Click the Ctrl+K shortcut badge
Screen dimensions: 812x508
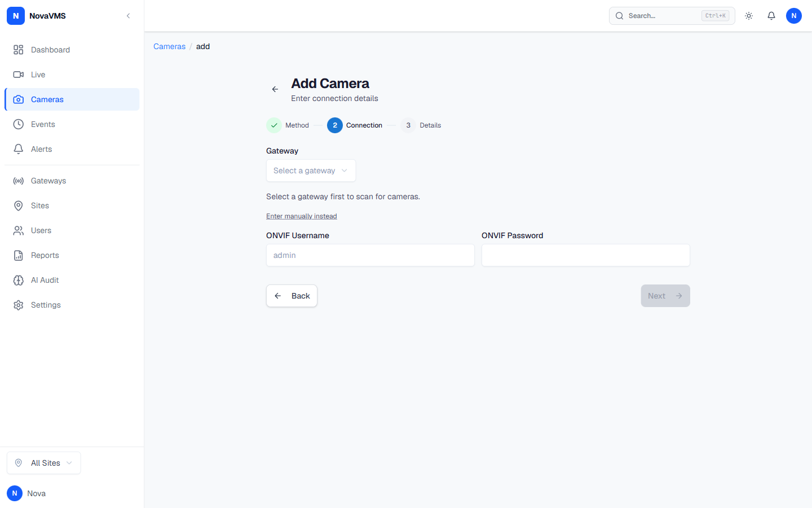tap(716, 16)
